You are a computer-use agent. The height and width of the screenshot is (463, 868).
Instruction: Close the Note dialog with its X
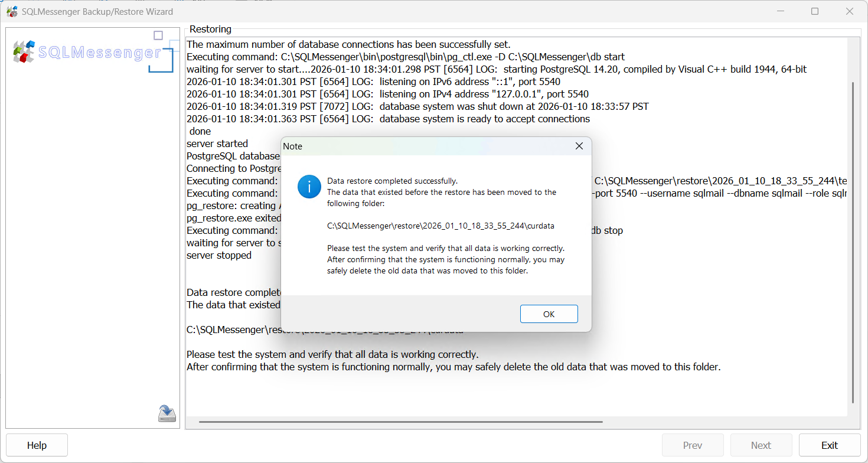pos(579,145)
